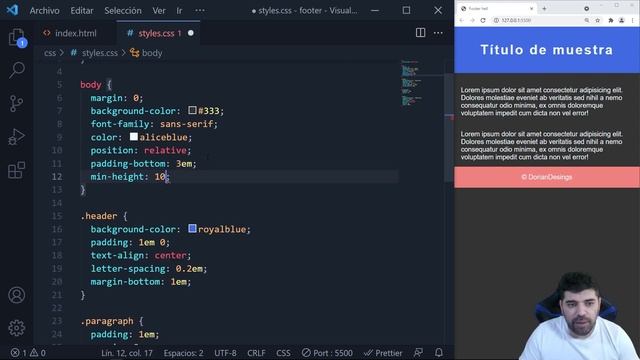Click 'position: relative' line
The image size is (640, 360).
[x=141, y=150]
